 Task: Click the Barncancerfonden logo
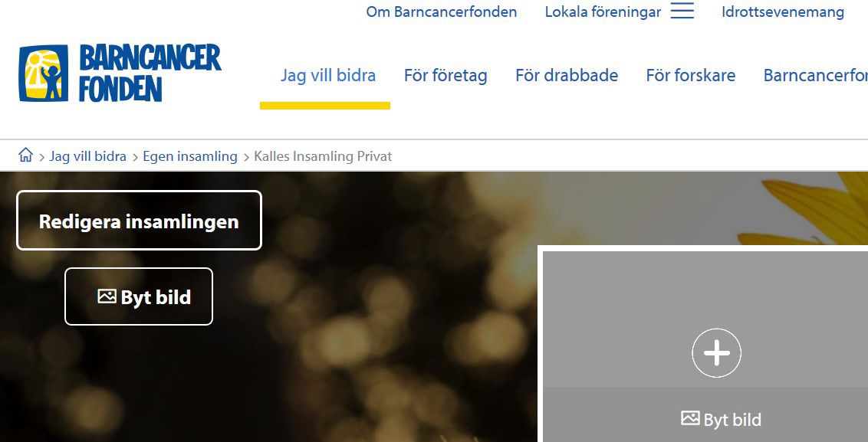click(120, 73)
